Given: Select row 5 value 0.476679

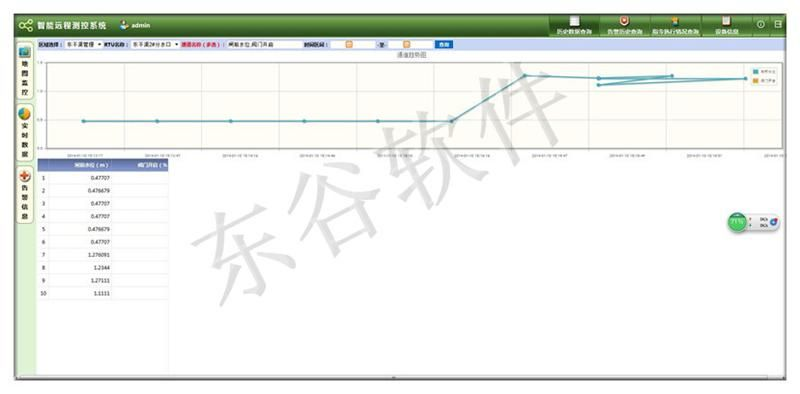Looking at the screenshot, I should point(98,229).
